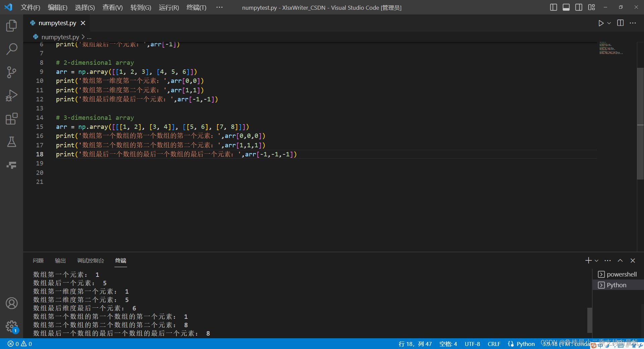
Task: Click numpytest.py in the breadcrumb
Action: (60, 37)
